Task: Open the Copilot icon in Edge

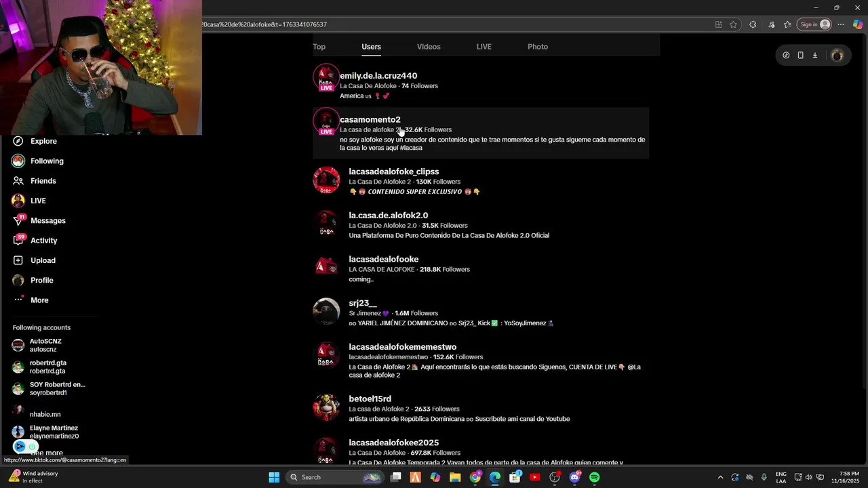Action: (x=858, y=24)
